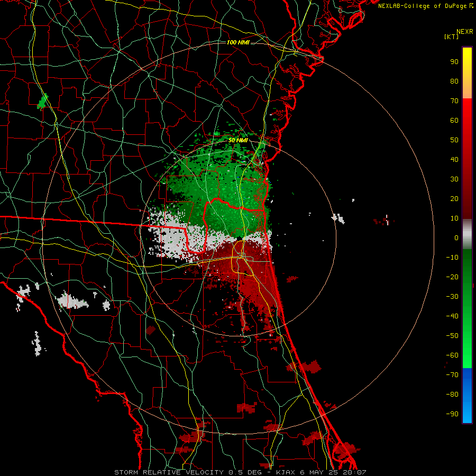This screenshot has width=476, height=476.
Task: Click the yellow top segment of the color bar
Action: click(x=467, y=73)
